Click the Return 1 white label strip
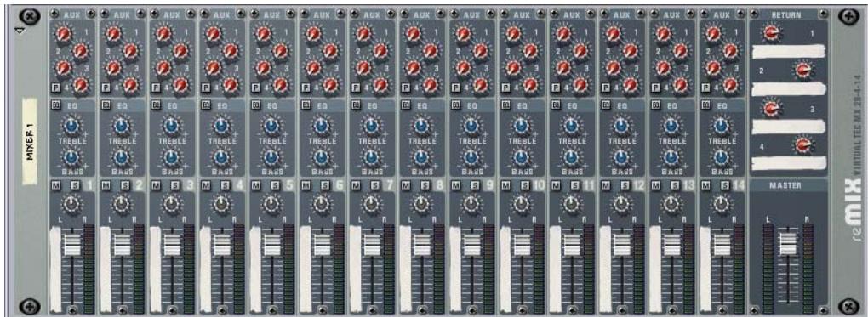Image resolution: width=868 pixels, height=317 pixels. tap(789, 53)
